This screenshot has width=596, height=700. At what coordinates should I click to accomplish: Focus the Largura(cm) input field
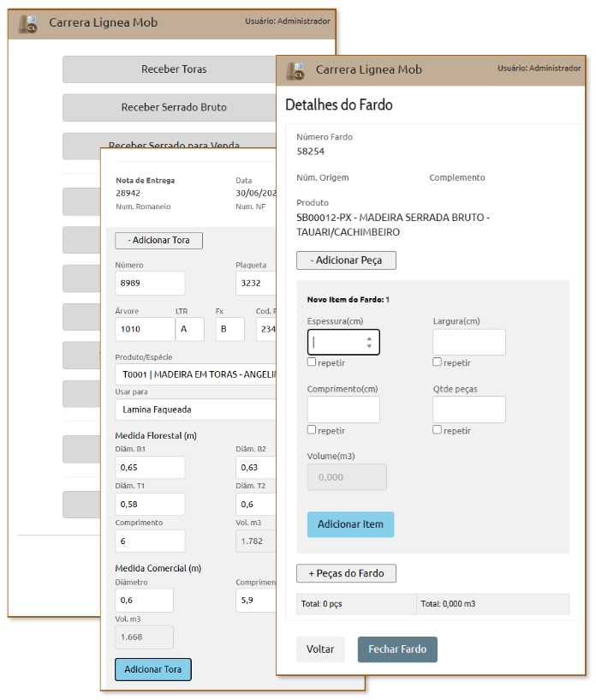point(468,342)
